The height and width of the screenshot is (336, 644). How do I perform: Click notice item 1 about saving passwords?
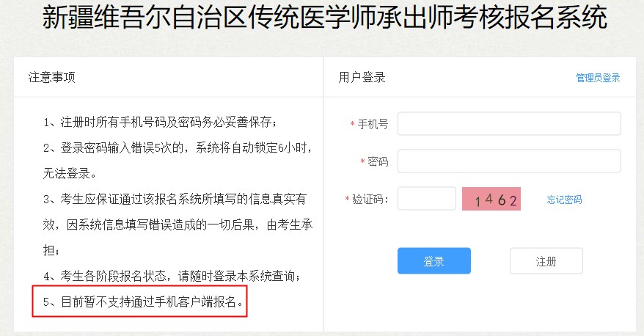coord(161,121)
